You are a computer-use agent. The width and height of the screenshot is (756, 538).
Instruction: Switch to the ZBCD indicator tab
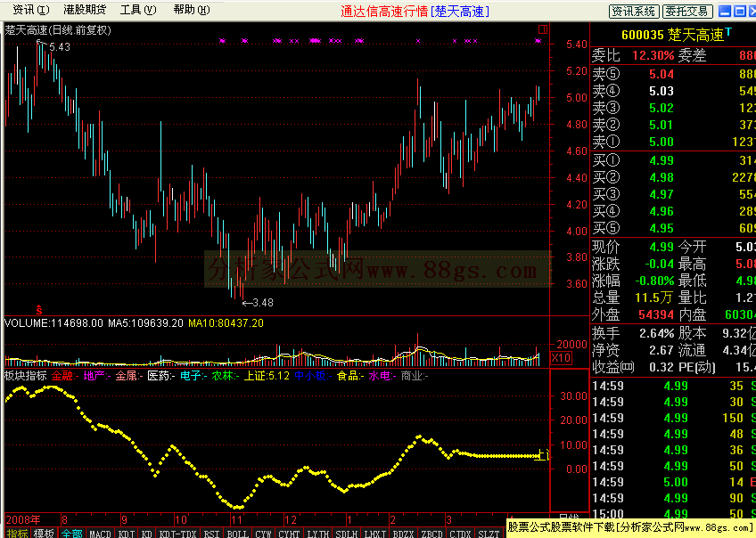[x=431, y=534]
